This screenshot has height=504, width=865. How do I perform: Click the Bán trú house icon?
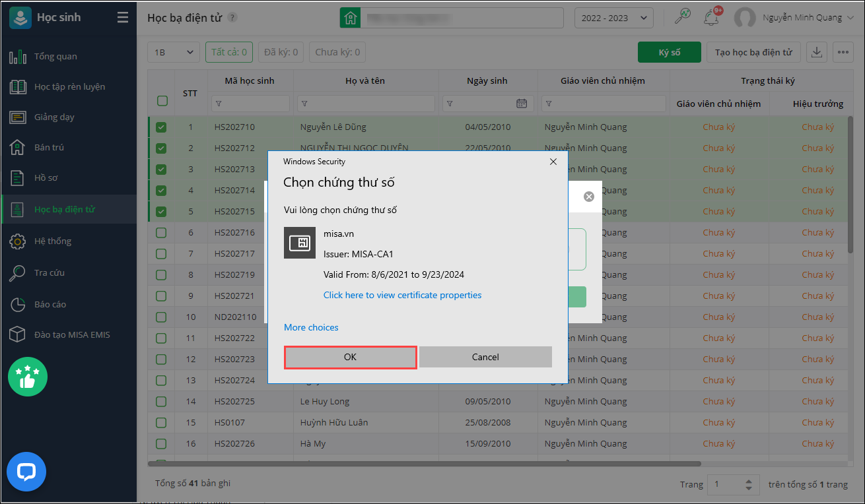pyautogui.click(x=17, y=148)
